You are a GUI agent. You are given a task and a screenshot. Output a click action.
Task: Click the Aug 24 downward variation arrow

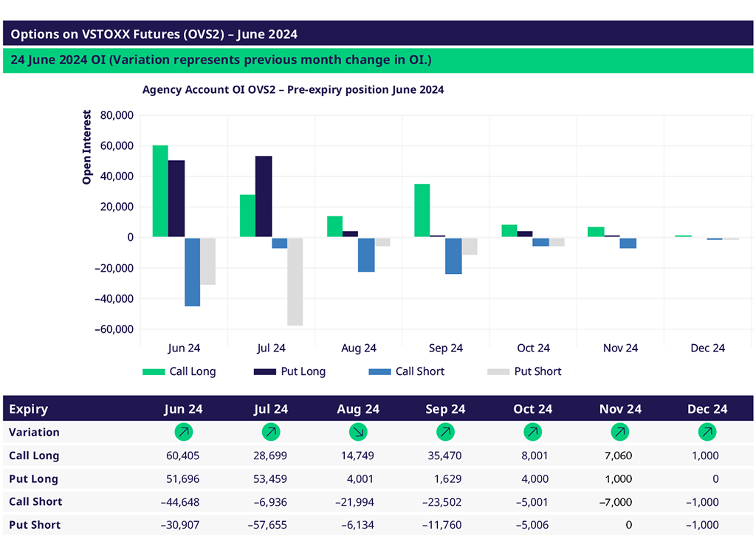[x=358, y=432]
